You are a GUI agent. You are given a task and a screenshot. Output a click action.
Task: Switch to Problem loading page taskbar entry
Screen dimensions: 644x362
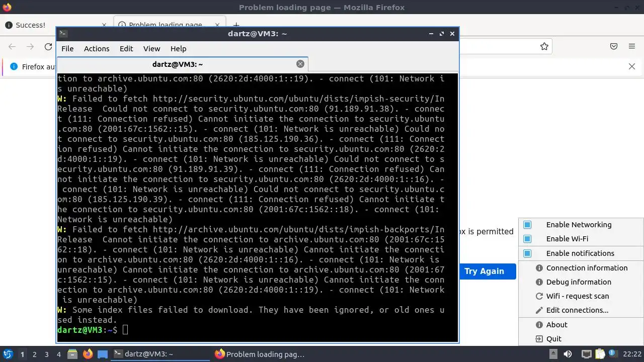coord(261,354)
